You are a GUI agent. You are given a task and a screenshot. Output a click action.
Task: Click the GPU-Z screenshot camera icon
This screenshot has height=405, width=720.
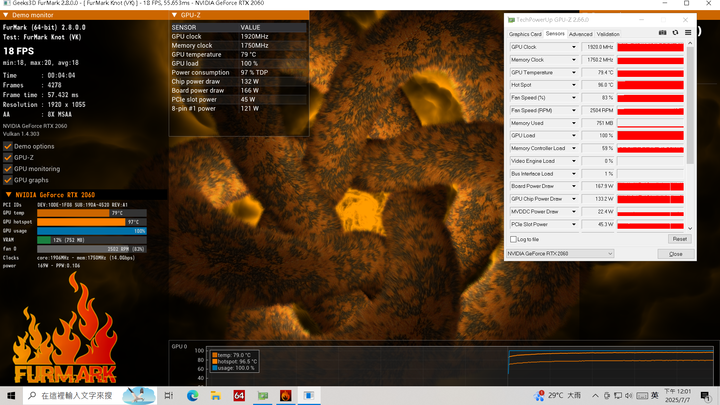coord(662,33)
